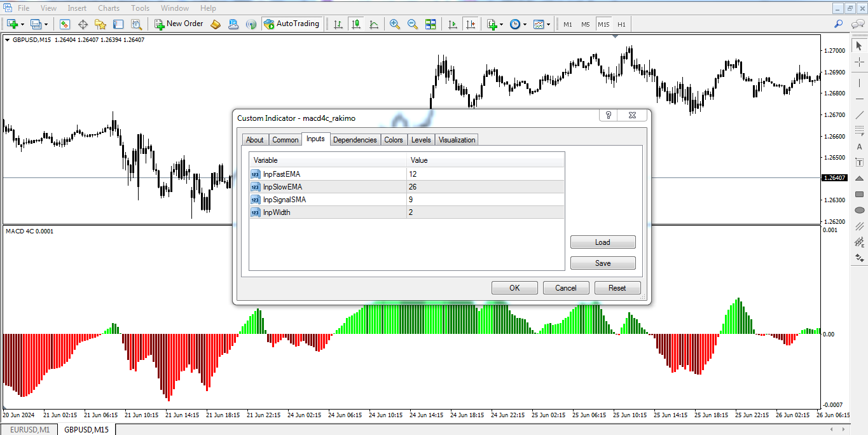Open the Templates dropdown arrow

[548, 24]
